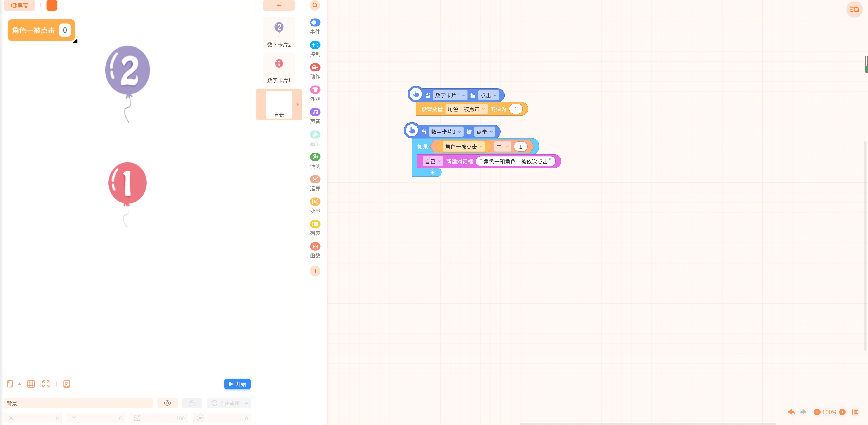Toggle the lock icon in properties bar

[x=192, y=403]
